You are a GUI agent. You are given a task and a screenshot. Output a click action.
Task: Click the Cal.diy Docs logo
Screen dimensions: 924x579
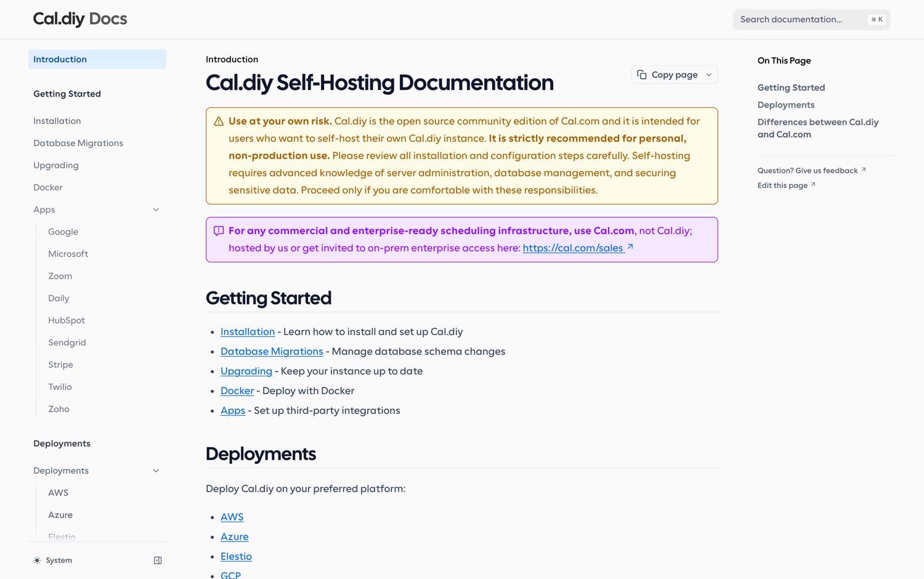coord(80,19)
